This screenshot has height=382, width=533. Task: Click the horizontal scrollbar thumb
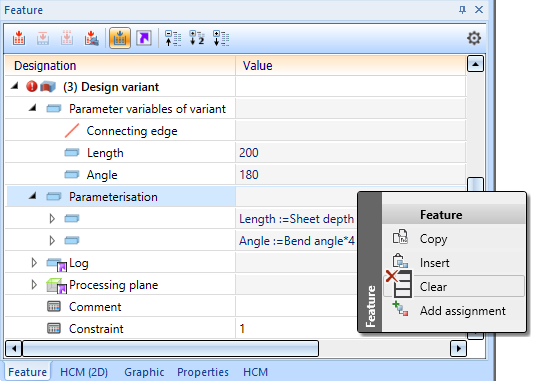(170, 348)
